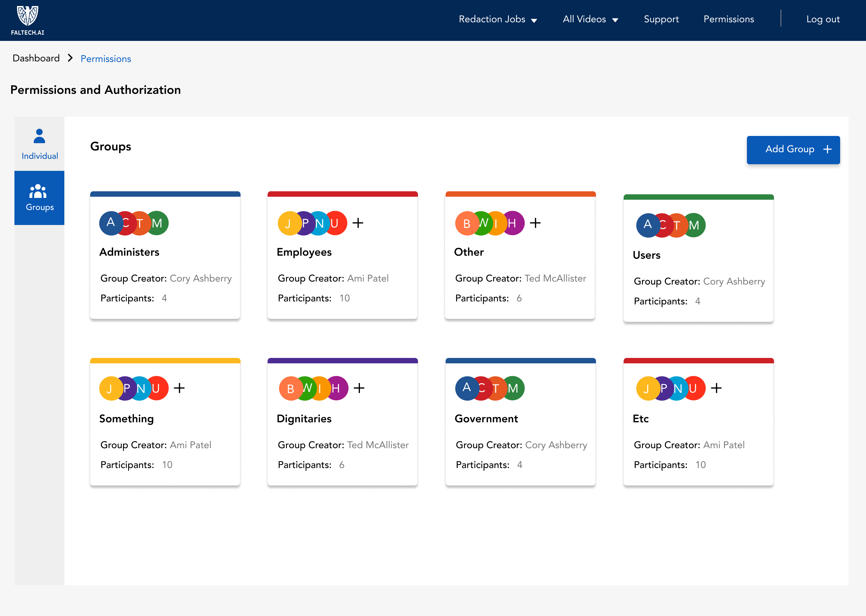Viewport: 866px width, 616px height.
Task: Open the Other group title
Action: pos(469,252)
